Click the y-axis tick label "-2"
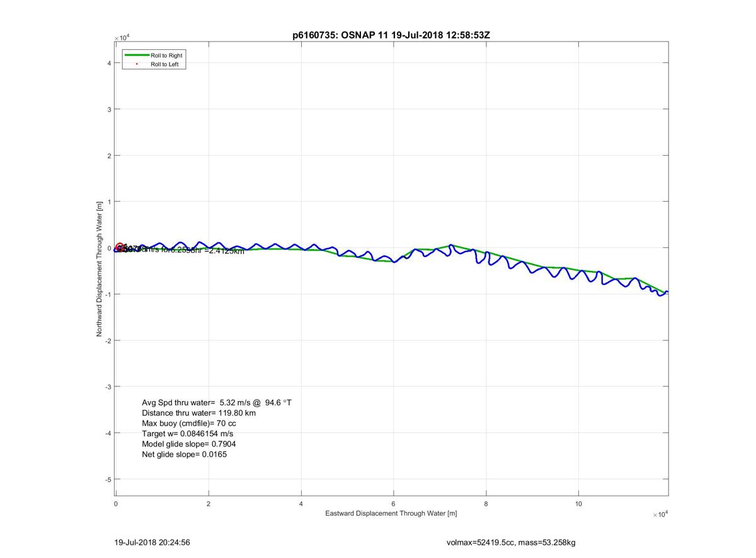This screenshot has width=756, height=558. click(108, 340)
